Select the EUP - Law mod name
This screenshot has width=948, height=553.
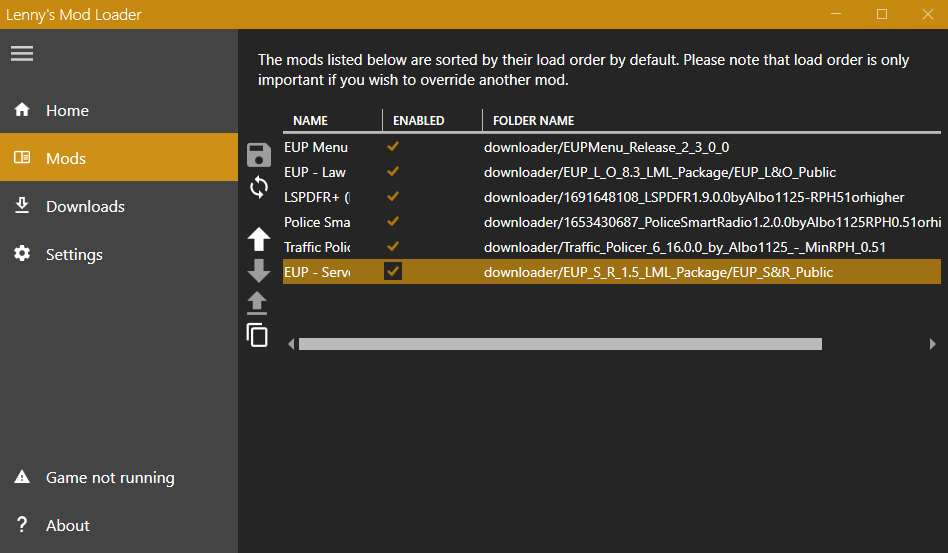pos(314,172)
